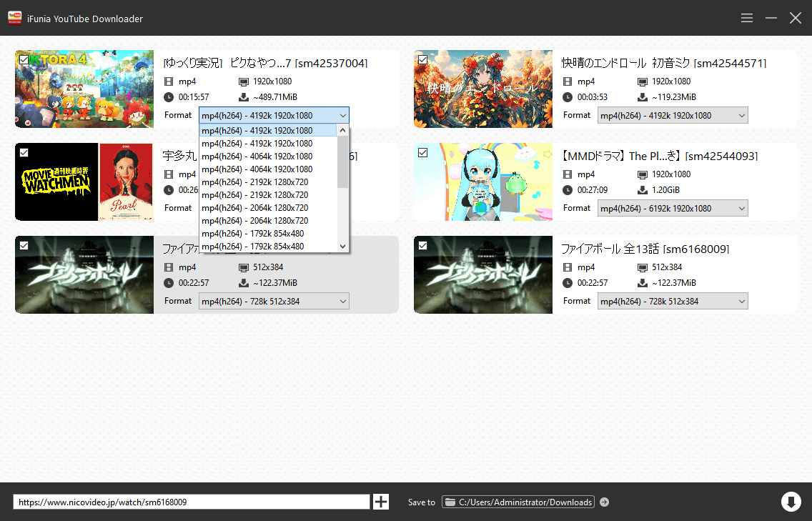Open output folder via arrow icon
The height and width of the screenshot is (521, 812).
point(604,502)
